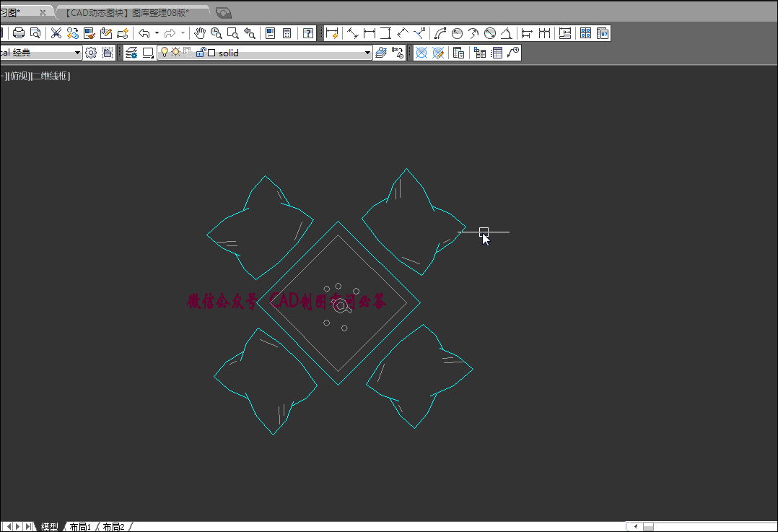Click Zoom Previous icon
Screen dimensions: 778x532
coord(250,33)
